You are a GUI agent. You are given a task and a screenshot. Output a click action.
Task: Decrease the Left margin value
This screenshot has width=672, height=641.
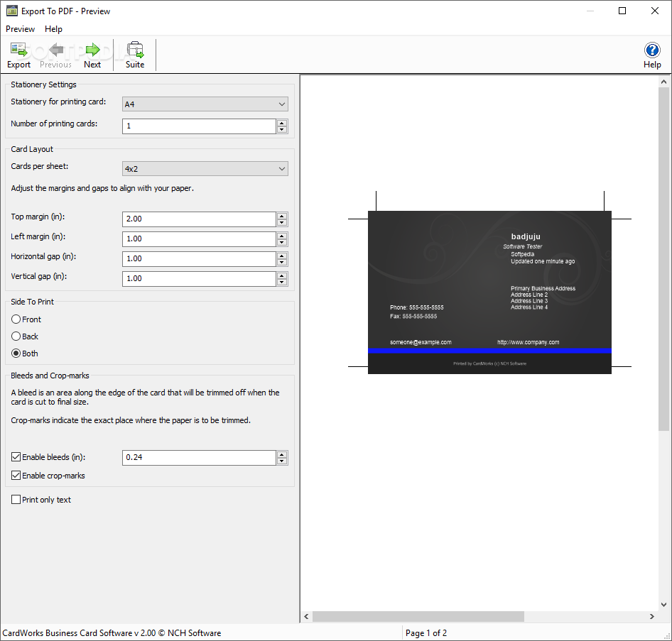(281, 242)
